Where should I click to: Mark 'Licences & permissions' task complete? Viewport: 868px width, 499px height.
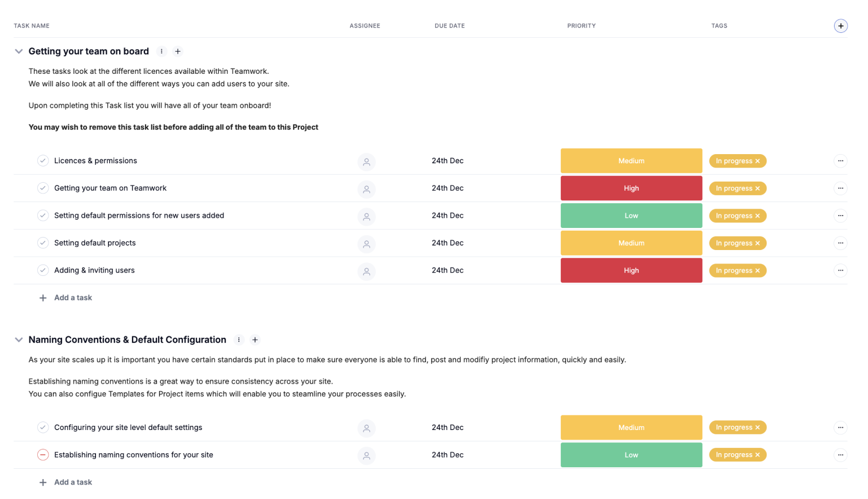coord(43,161)
